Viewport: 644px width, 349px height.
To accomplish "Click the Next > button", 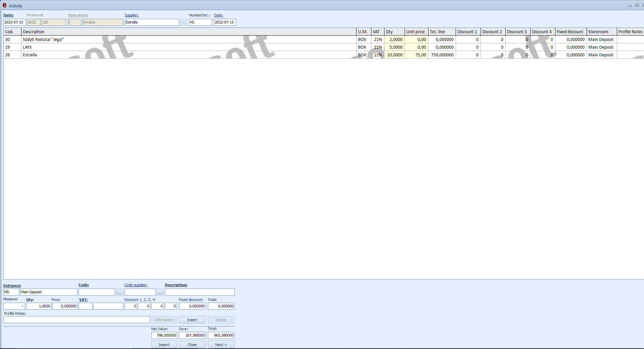I will pyautogui.click(x=221, y=345).
